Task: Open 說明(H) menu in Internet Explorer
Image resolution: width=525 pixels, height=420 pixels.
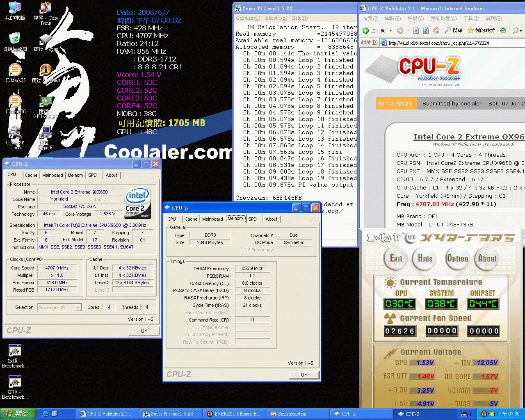Action: click(494, 18)
